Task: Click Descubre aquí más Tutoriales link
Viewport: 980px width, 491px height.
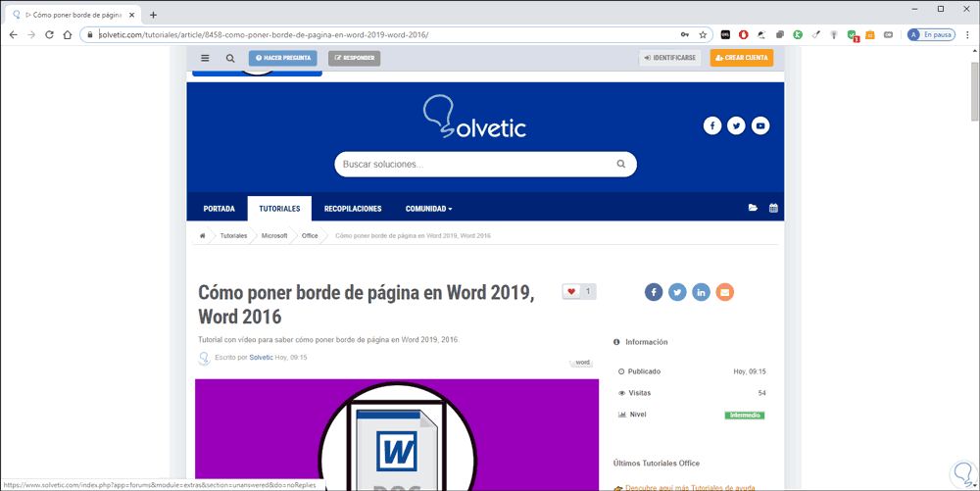Action: coord(690,487)
